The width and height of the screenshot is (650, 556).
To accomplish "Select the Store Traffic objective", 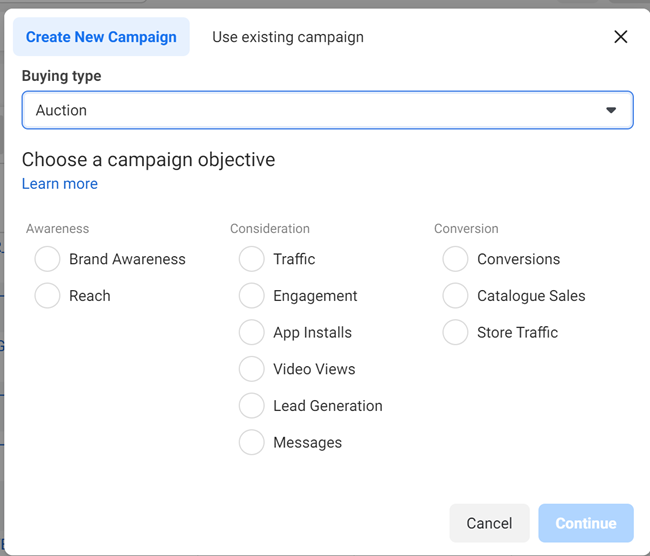I will point(456,332).
